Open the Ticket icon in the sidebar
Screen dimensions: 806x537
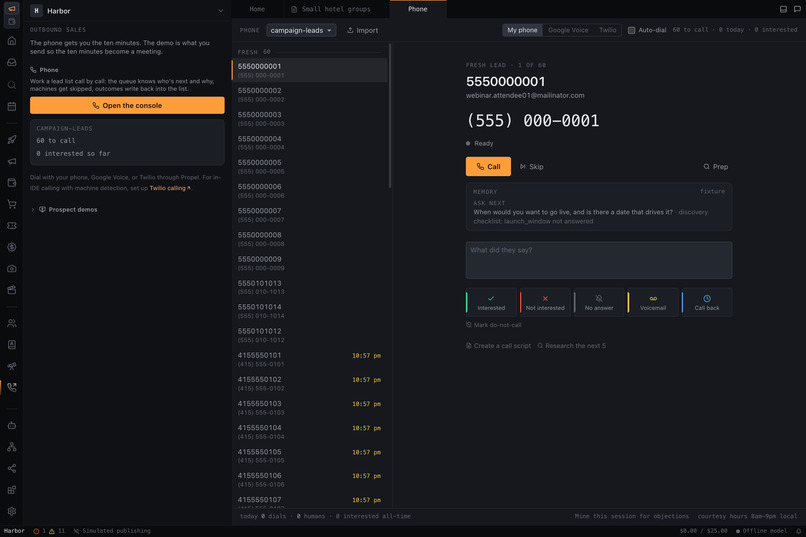12,226
